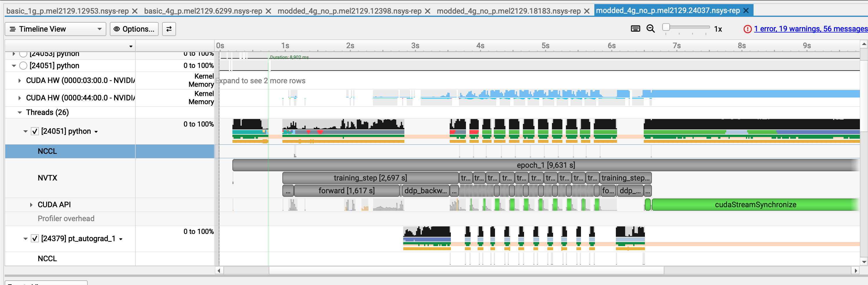The height and width of the screenshot is (285, 868).
Task: Close the basic_1g_p.mel2129.12953 report tab
Action: click(x=135, y=11)
